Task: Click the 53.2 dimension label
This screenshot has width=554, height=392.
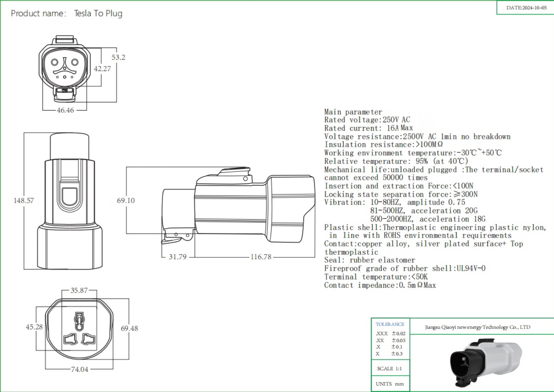Action: 118,57
